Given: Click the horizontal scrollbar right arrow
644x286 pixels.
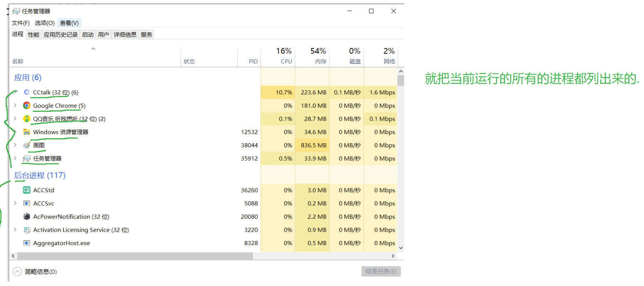Looking at the screenshot, I should (393, 256).
